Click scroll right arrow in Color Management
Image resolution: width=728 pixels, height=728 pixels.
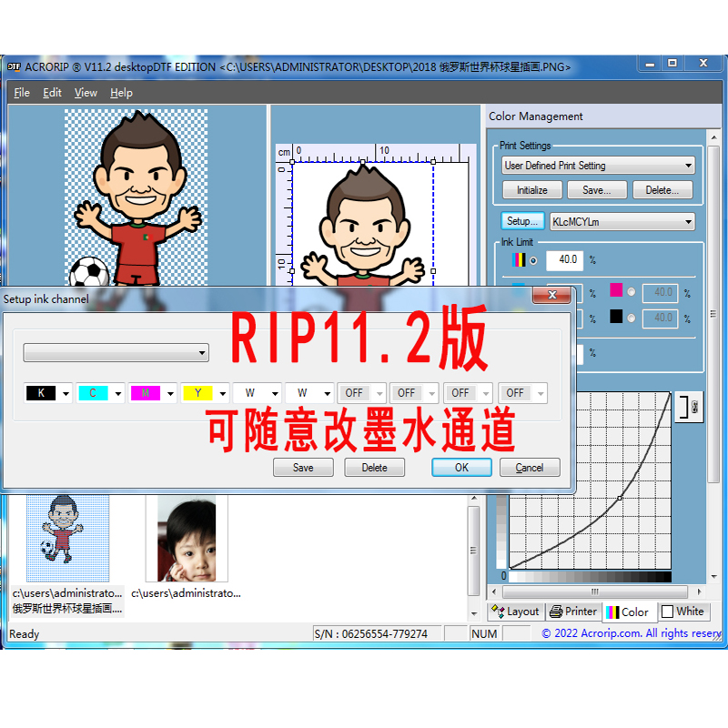pos(699,591)
